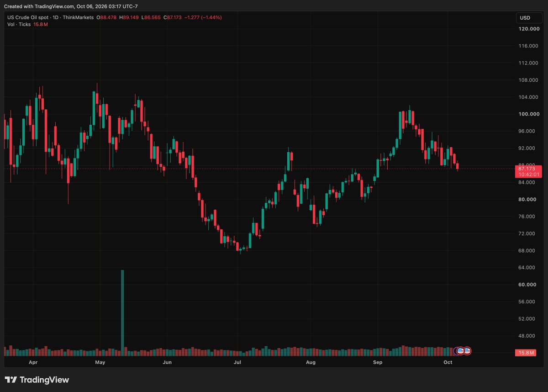Click the Jun label on the time axis

167,362
